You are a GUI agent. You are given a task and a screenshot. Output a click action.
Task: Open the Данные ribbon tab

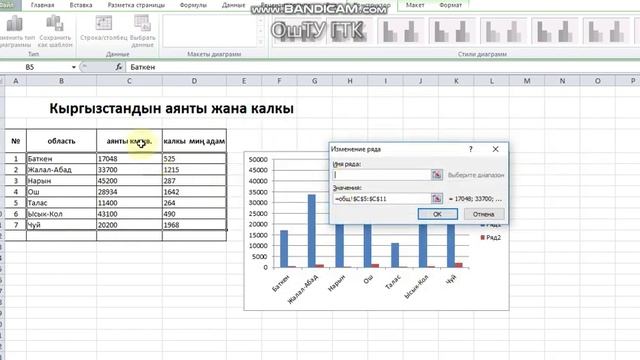click(233, 5)
